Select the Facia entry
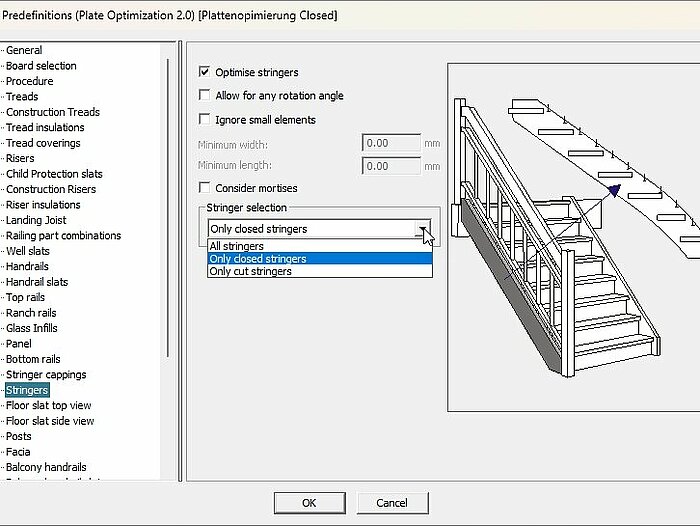Screen dimensions: 700x526 (x=18, y=452)
